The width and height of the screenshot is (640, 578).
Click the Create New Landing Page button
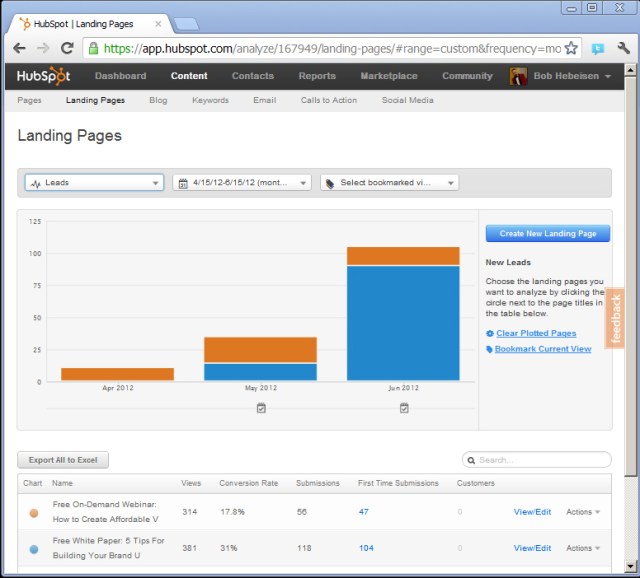547,233
